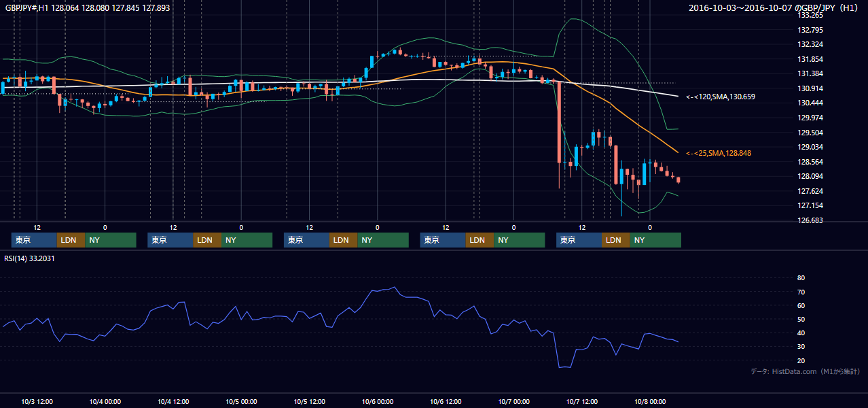Click the 130.444 price level
This screenshot has height=408, width=868.
click(810, 103)
